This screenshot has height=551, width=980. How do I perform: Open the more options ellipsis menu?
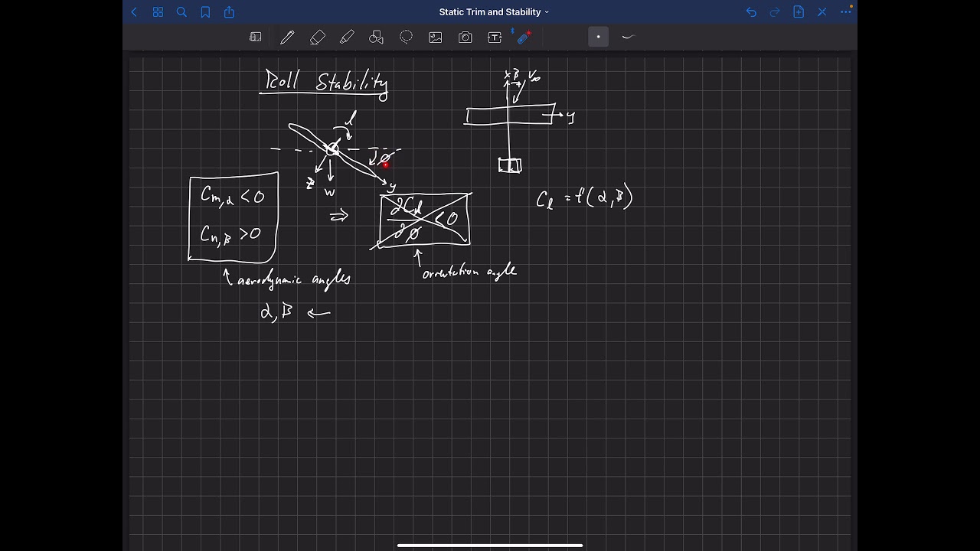[846, 12]
